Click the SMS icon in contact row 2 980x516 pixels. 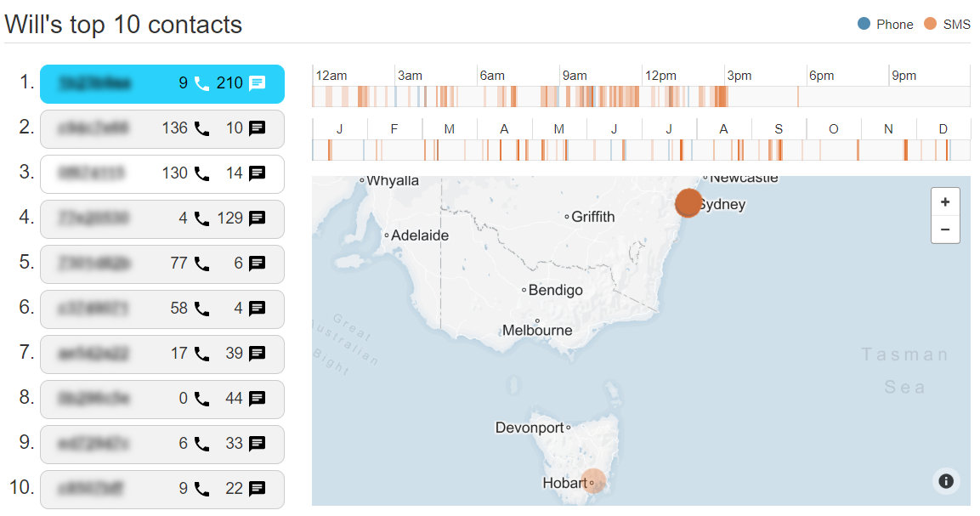pyautogui.click(x=257, y=128)
